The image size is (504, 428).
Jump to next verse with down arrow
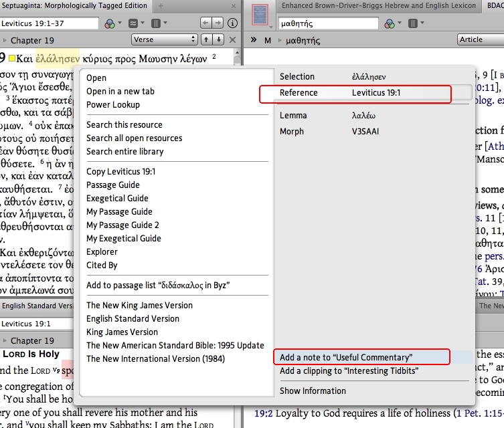click(x=219, y=39)
